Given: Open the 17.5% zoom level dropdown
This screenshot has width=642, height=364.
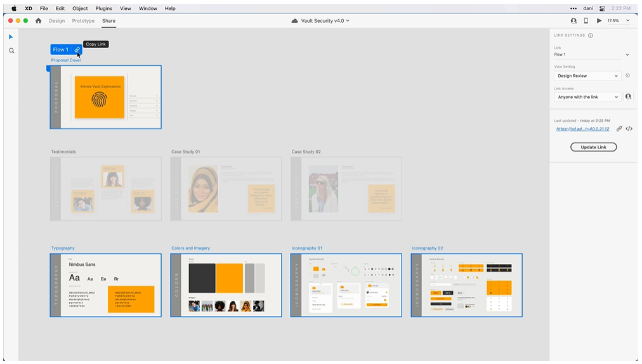Looking at the screenshot, I should pos(619,21).
